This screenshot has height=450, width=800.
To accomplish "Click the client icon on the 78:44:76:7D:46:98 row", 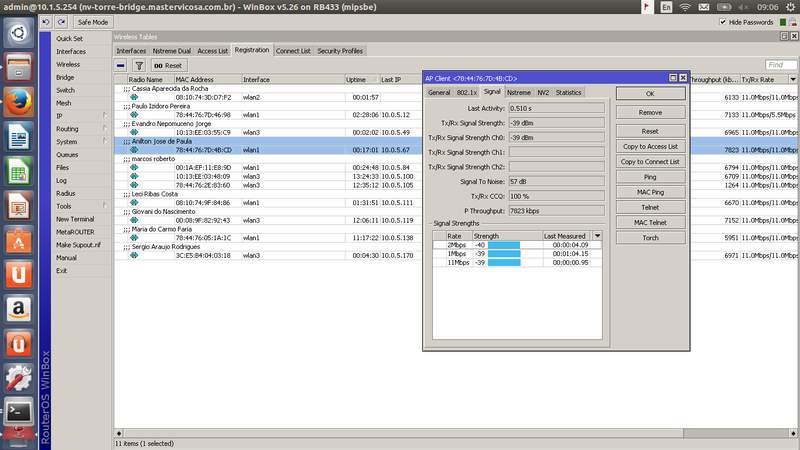I will click(x=134, y=115).
